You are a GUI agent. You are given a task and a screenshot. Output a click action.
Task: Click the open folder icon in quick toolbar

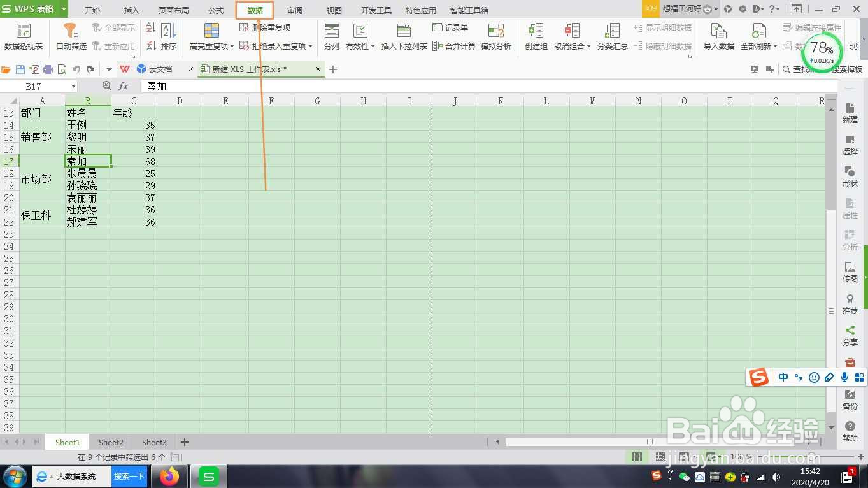coord(6,69)
